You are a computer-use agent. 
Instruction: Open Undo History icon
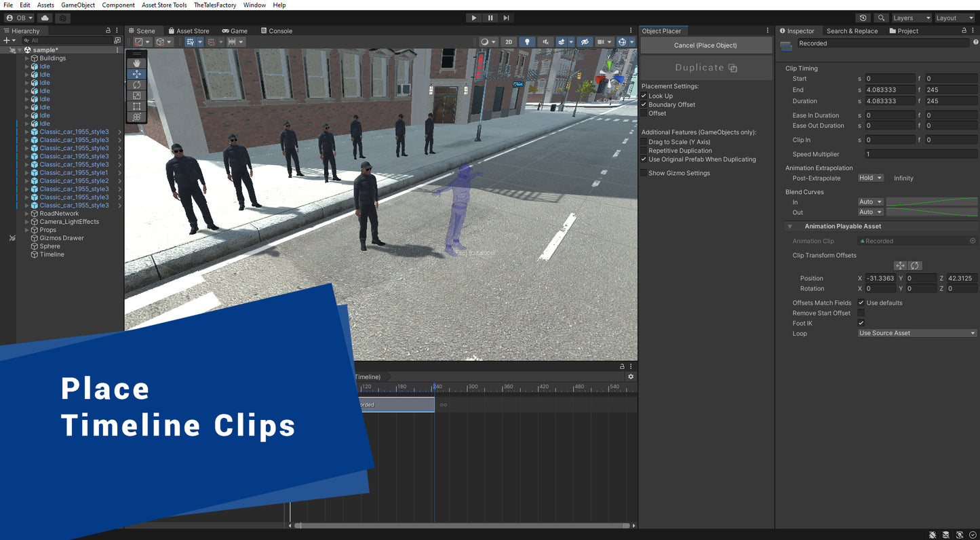863,18
